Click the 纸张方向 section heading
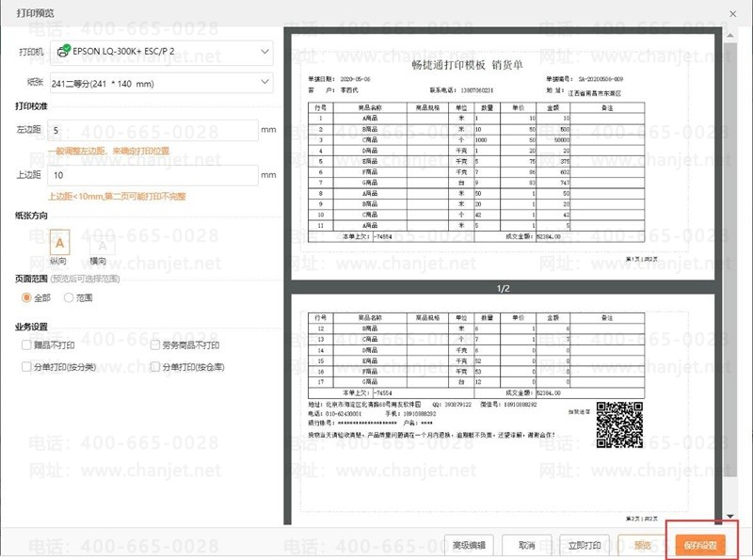Viewport: 753px width, 560px height. (x=31, y=216)
